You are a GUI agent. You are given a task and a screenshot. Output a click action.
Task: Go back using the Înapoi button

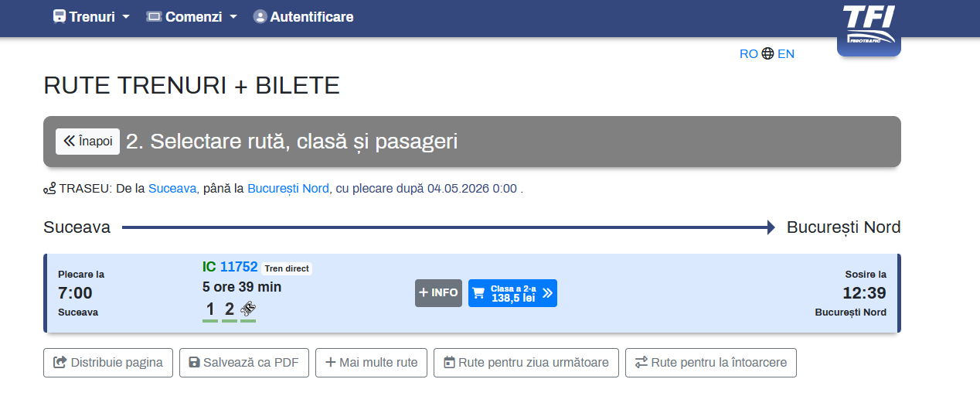87,142
